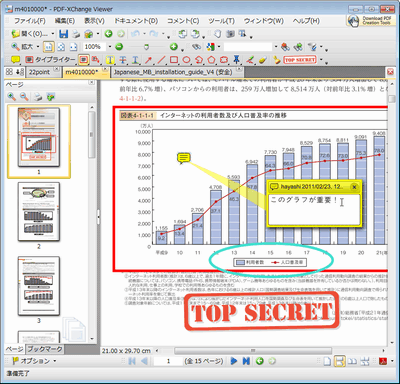This screenshot has width=400, height=384.
Task: Select the Sticky Note comment tool
Action: (x=15, y=60)
